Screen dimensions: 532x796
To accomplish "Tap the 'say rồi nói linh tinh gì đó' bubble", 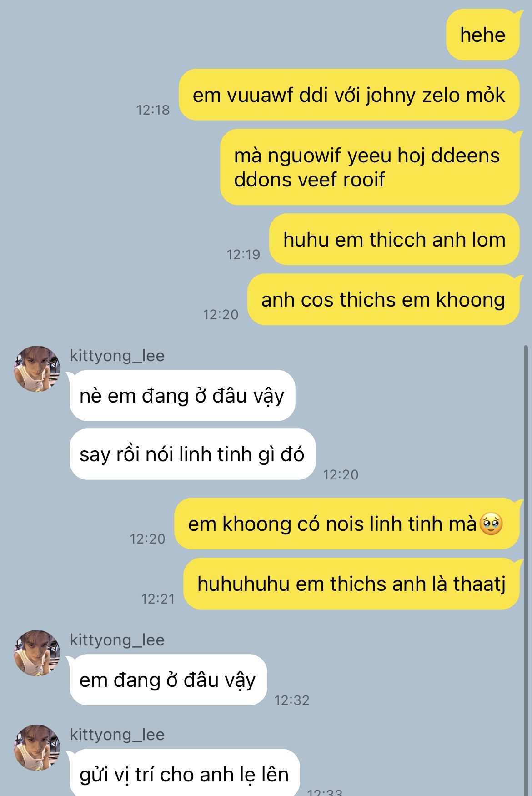I will (192, 454).
